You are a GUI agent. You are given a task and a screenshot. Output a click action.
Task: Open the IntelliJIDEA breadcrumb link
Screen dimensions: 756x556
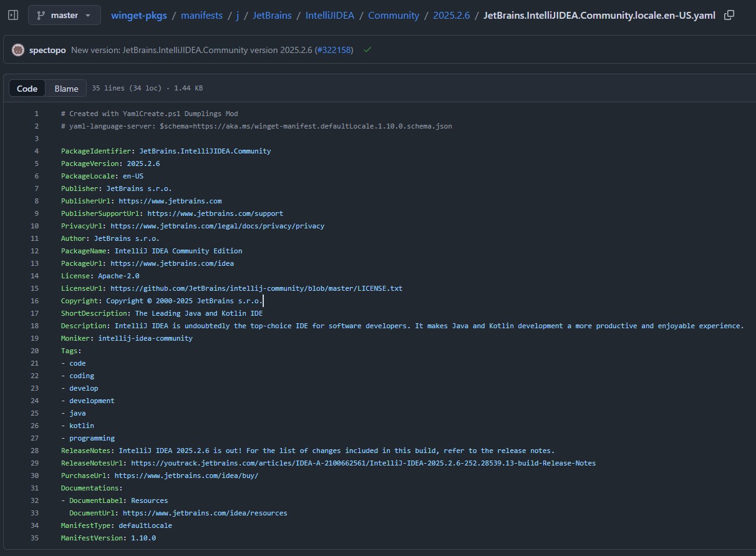tap(330, 15)
